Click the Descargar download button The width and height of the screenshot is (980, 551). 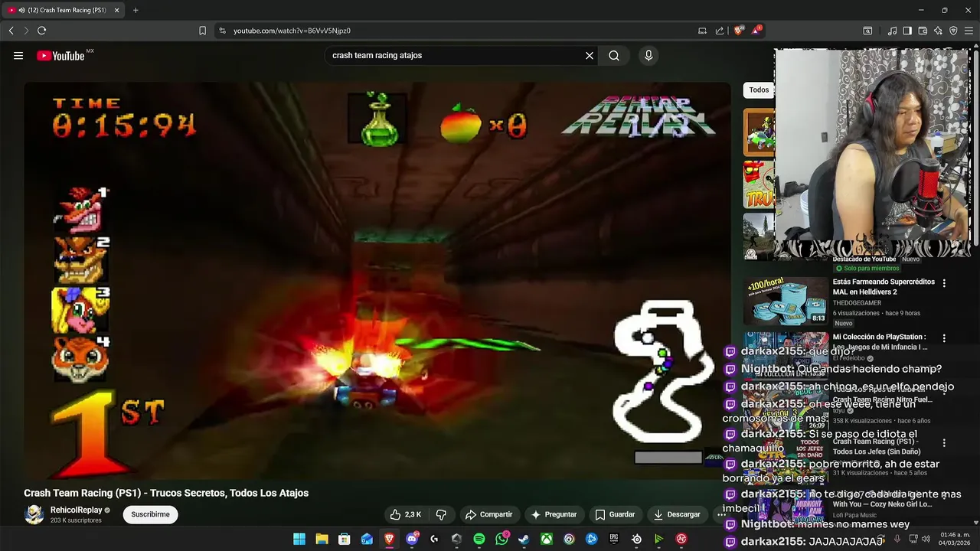676,514
